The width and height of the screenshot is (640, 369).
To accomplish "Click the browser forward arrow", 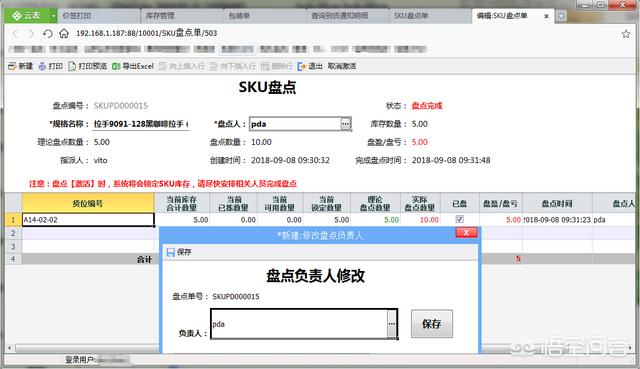I will 30,33.
